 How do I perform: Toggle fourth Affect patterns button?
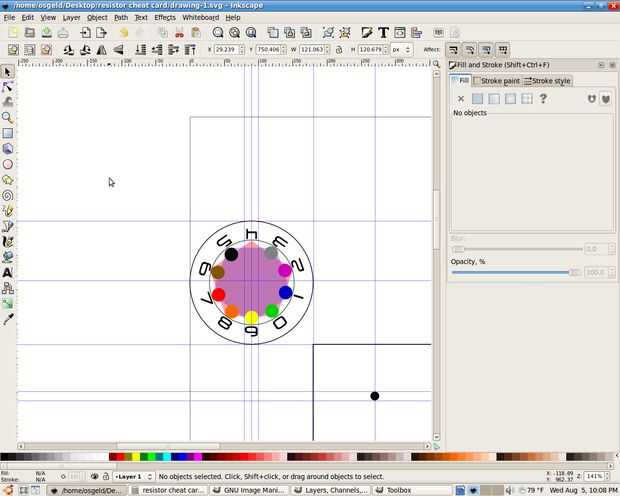[x=503, y=50]
